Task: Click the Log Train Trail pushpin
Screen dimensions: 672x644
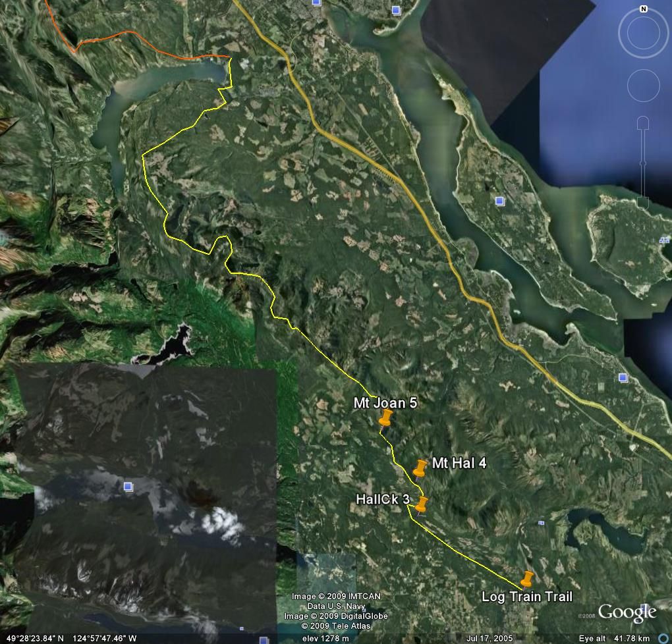Action: click(526, 579)
